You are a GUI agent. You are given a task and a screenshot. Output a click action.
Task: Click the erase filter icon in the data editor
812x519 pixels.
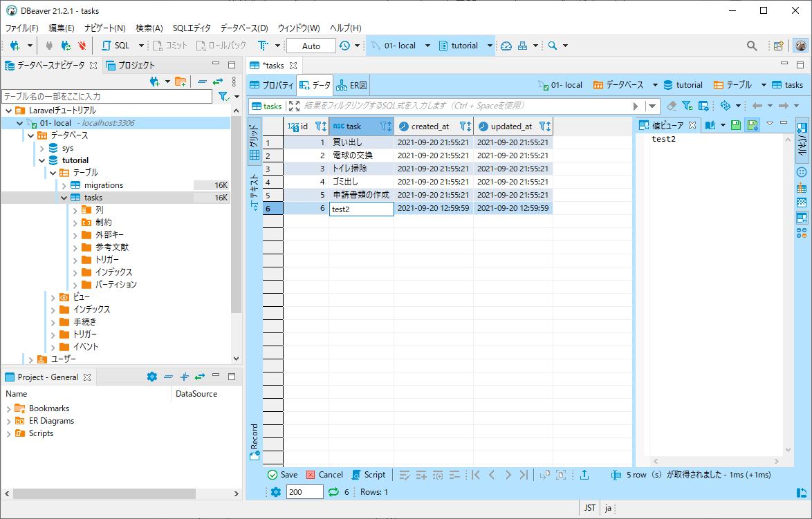pos(671,106)
